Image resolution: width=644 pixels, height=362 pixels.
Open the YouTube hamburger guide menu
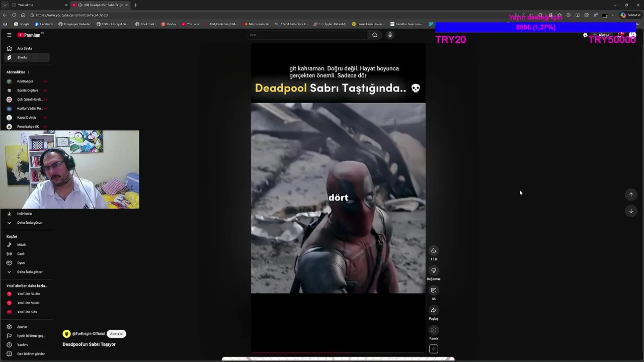point(9,35)
